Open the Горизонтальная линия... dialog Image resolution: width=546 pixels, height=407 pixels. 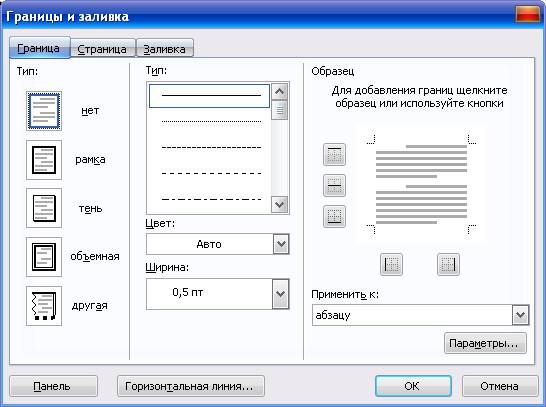click(x=191, y=386)
